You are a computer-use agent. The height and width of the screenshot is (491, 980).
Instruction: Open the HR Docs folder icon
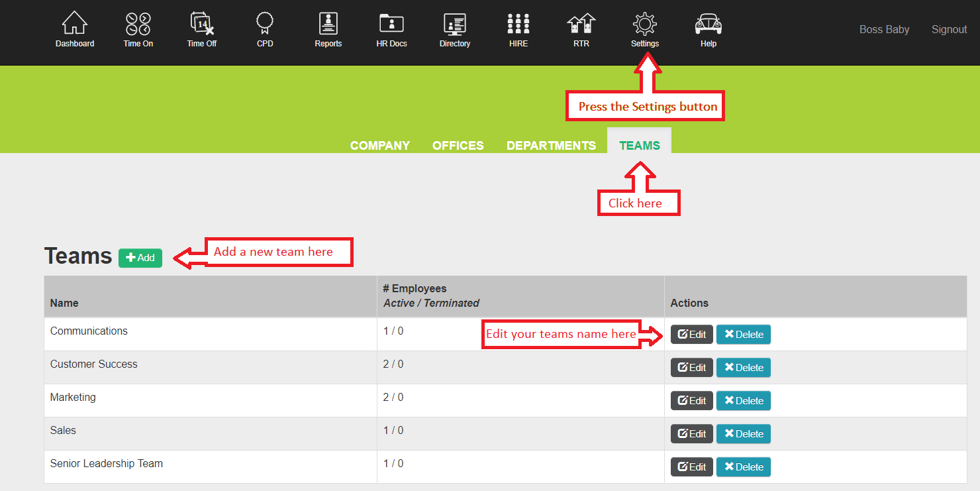point(391,25)
